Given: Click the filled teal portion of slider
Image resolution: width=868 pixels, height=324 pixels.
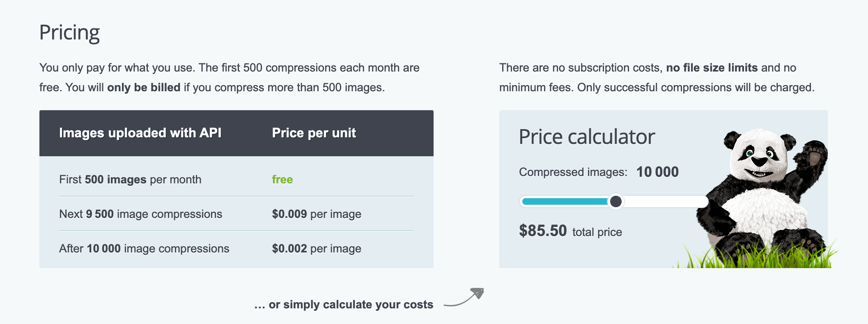Looking at the screenshot, I should [565, 201].
